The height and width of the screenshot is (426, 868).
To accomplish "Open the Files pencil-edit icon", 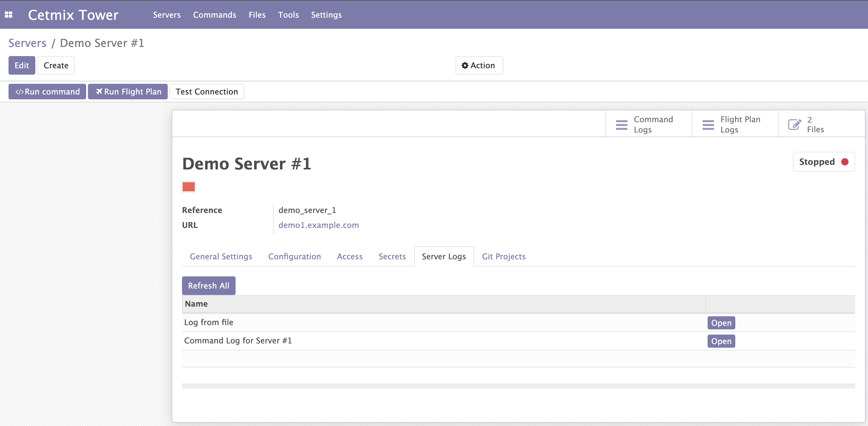I will click(x=794, y=124).
